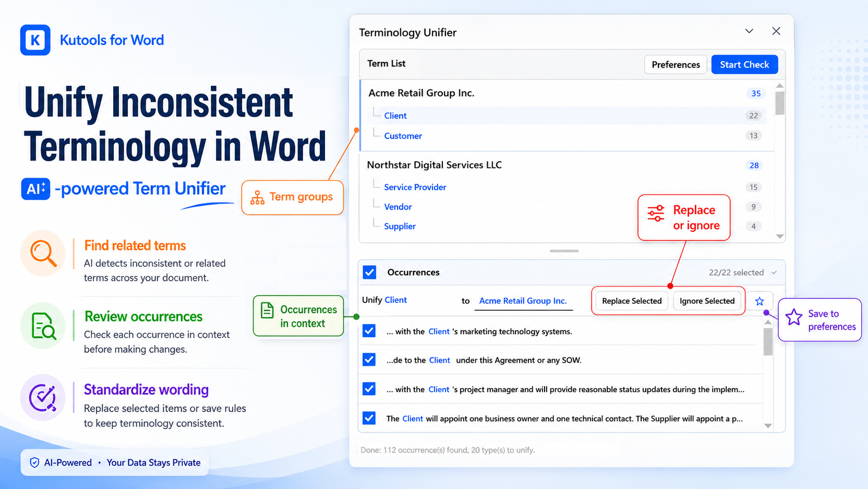Uncheck the "marketing technology systems" occurrence
Image resolution: width=868 pixels, height=489 pixels.
[x=369, y=331]
